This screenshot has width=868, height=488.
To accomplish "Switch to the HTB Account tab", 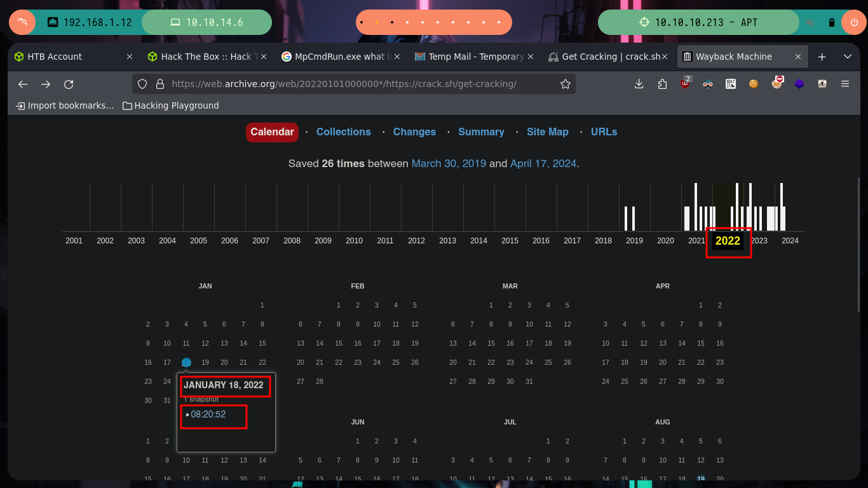I will pyautogui.click(x=74, y=57).
